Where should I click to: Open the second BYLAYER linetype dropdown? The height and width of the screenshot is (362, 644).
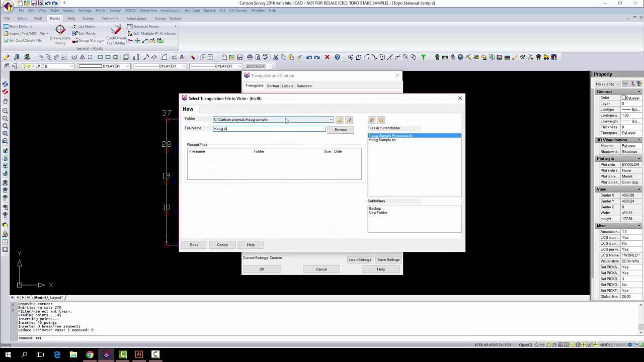(184, 66)
